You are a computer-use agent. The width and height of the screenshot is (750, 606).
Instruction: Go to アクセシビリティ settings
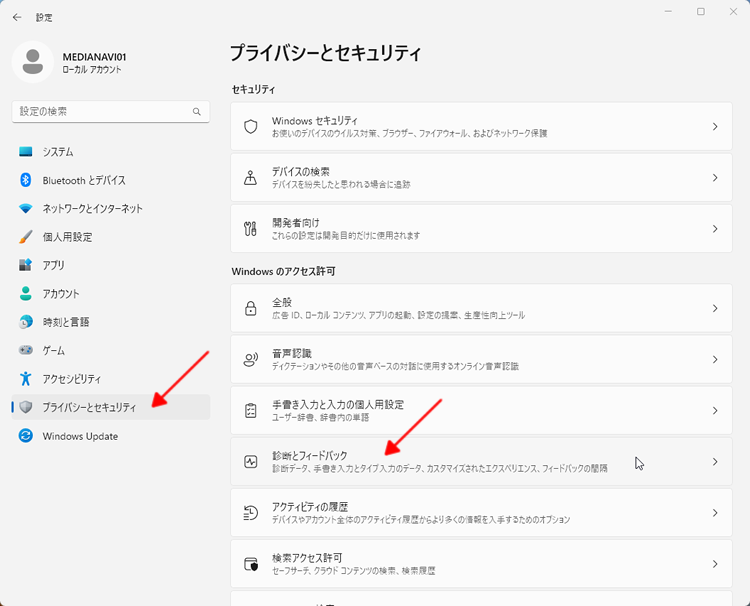(110, 379)
